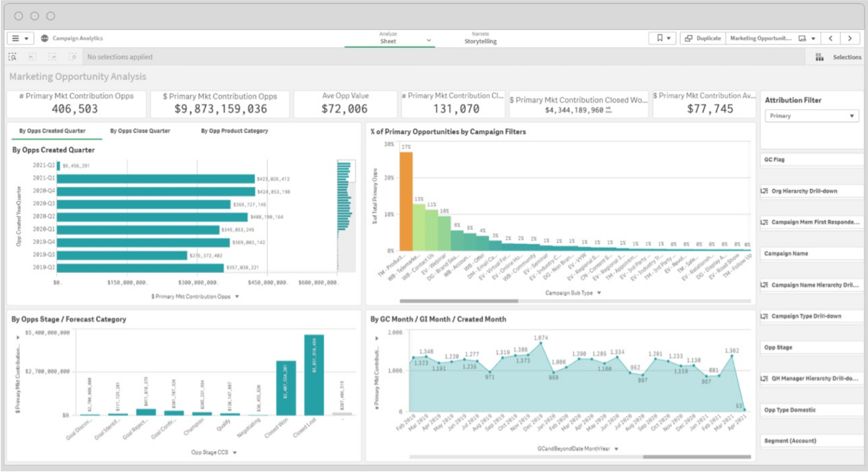The image size is (868, 472).
Task: Click the campaign chart horizontal scrollbar
Action: (459, 302)
